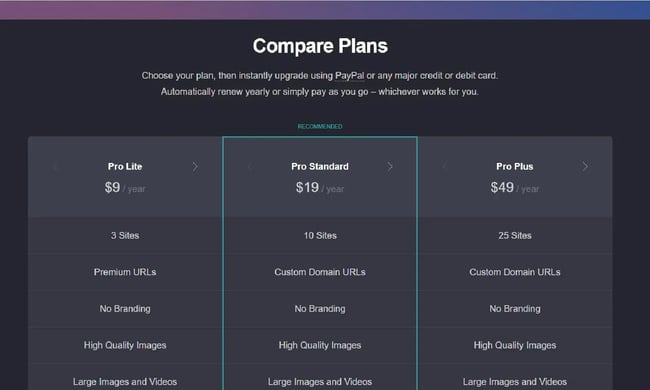Click the right chevron beside Pro Standard
This screenshot has width=650, height=390.
tap(390, 167)
